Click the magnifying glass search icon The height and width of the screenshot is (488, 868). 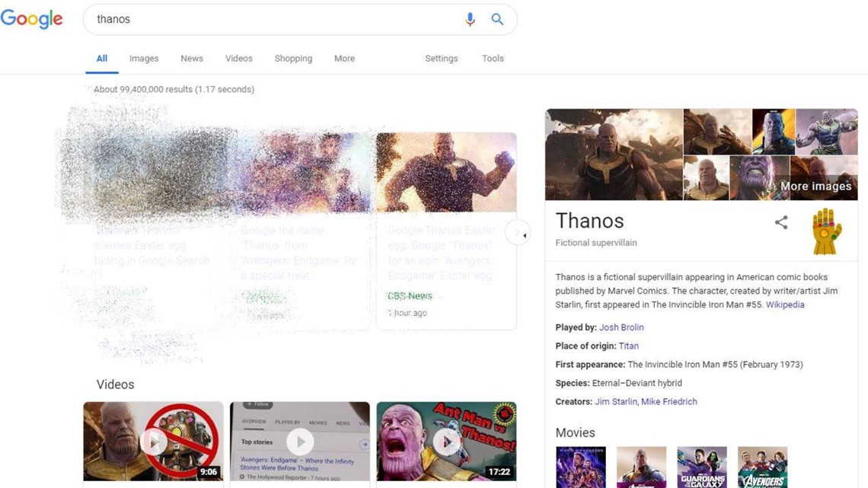tap(497, 20)
